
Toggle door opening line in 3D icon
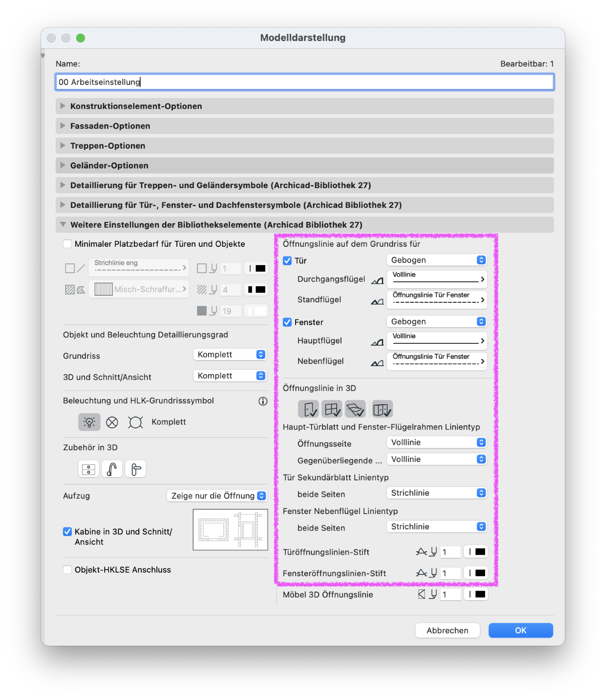[x=309, y=409]
